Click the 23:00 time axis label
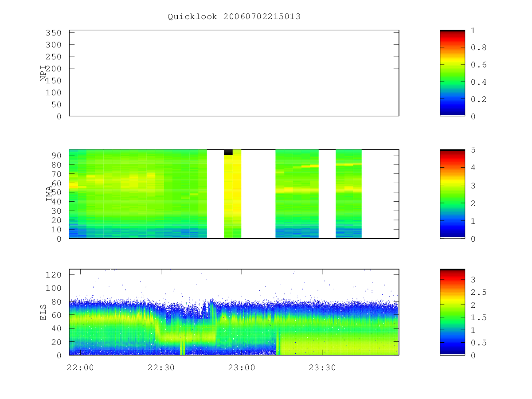Screen dimensions: 532x399 [x=241, y=367]
